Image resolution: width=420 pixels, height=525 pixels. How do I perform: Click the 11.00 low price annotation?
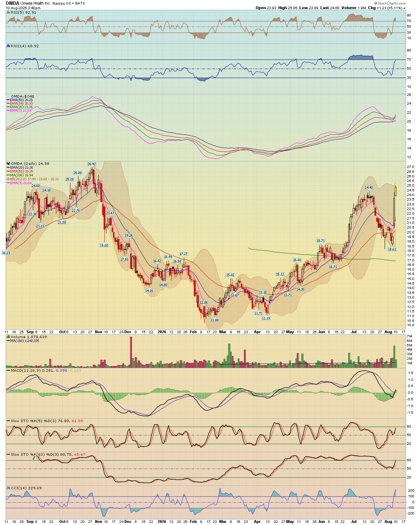214,320
